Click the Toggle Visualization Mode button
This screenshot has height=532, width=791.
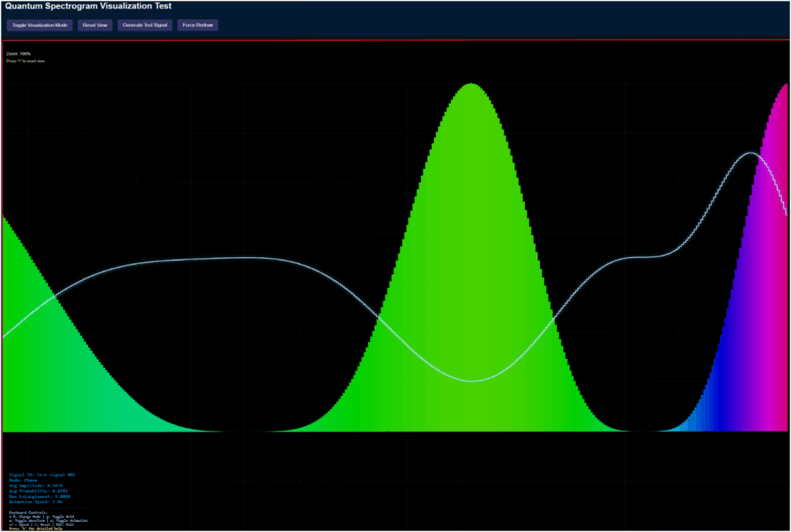tap(39, 25)
